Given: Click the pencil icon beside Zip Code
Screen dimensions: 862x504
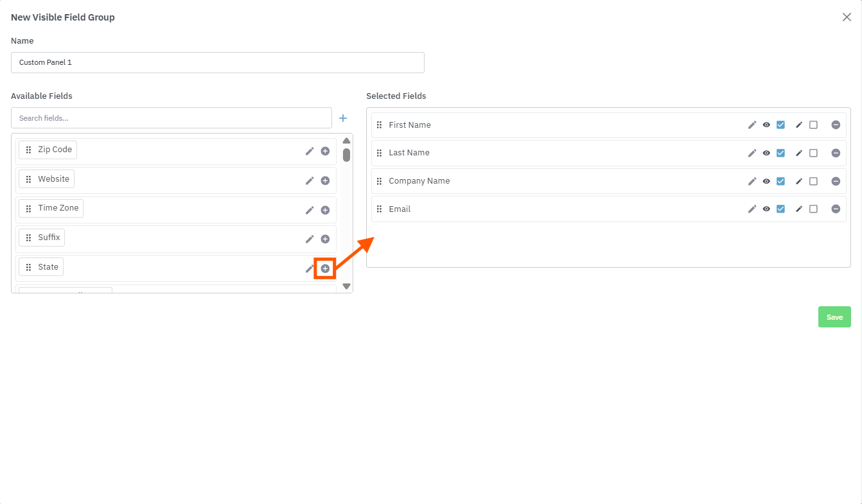Looking at the screenshot, I should tap(310, 151).
